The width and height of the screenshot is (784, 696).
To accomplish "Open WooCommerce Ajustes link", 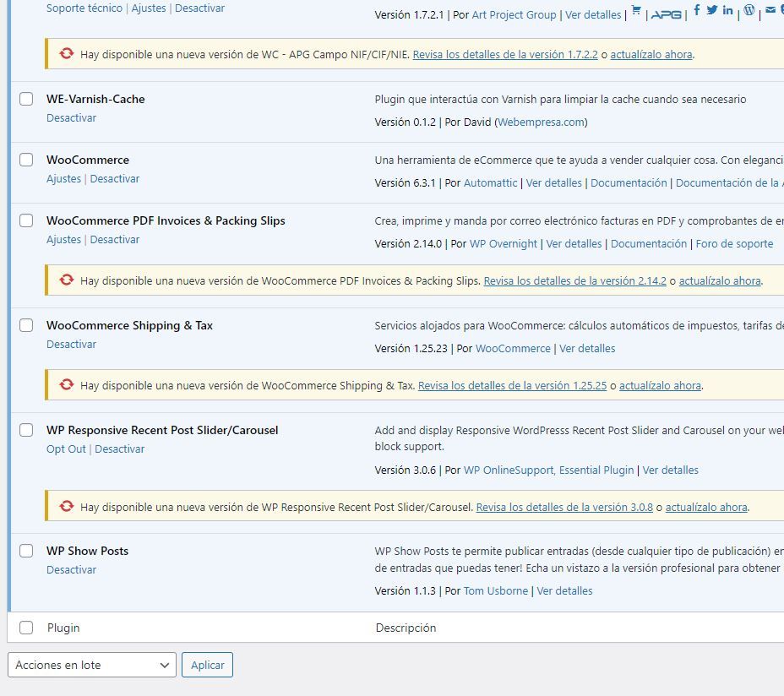I will pyautogui.click(x=63, y=179).
